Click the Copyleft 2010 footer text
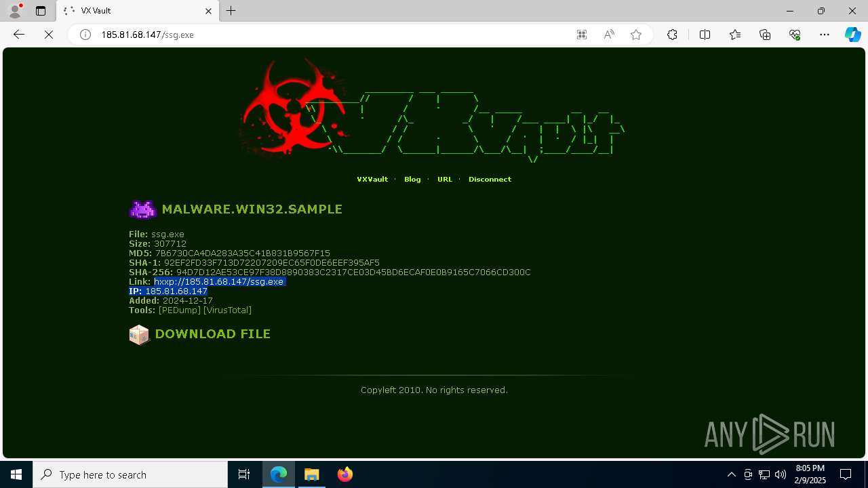Viewport: 868px width, 488px height. (x=434, y=390)
